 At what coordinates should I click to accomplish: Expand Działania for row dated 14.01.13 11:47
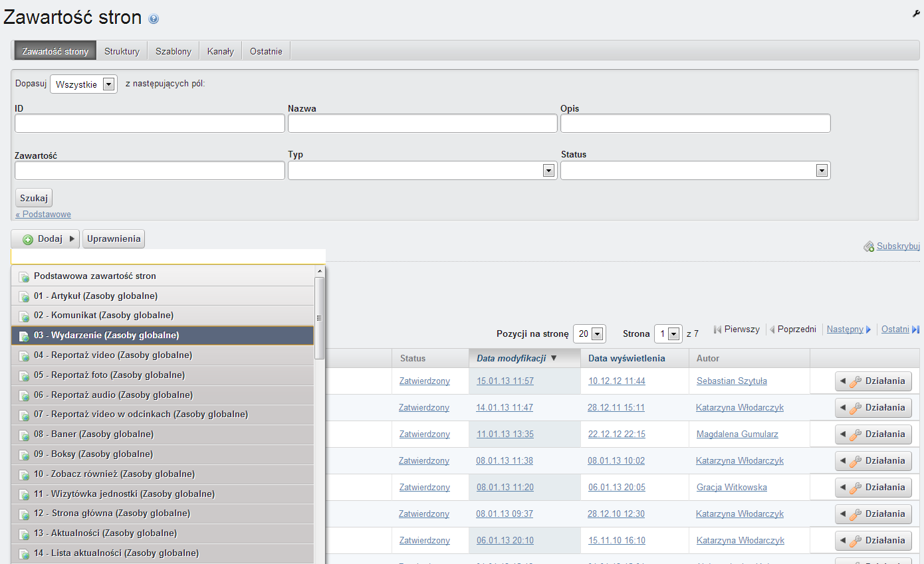tap(873, 408)
